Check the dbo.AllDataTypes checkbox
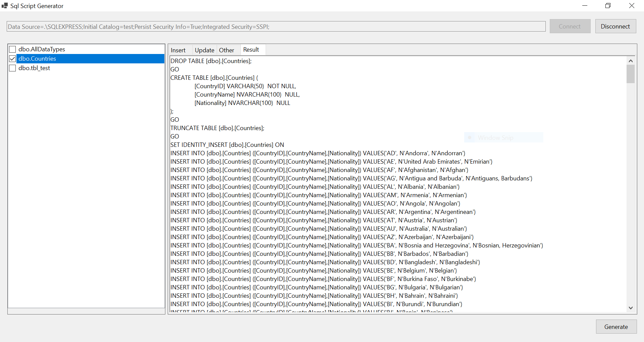 [x=12, y=49]
